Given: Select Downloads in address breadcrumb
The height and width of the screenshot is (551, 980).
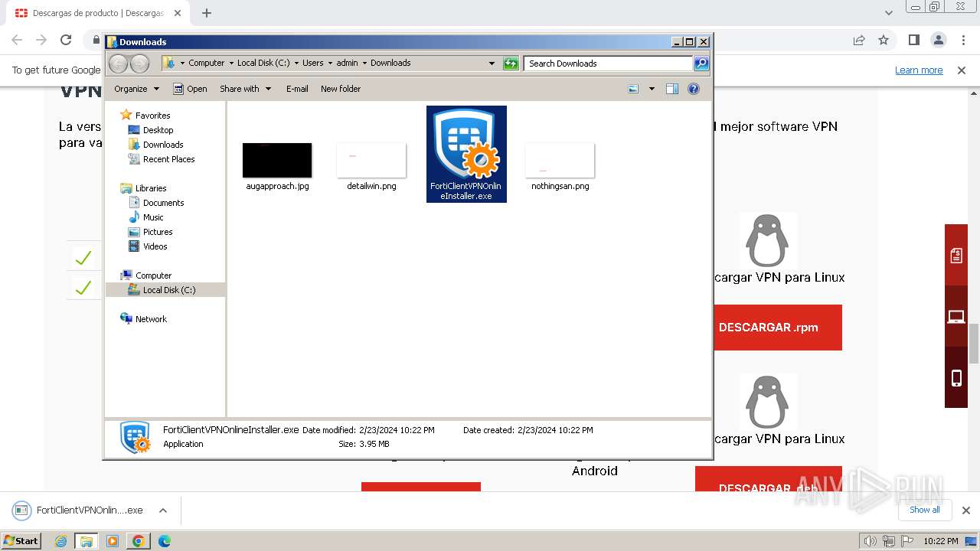Looking at the screenshot, I should [x=390, y=64].
